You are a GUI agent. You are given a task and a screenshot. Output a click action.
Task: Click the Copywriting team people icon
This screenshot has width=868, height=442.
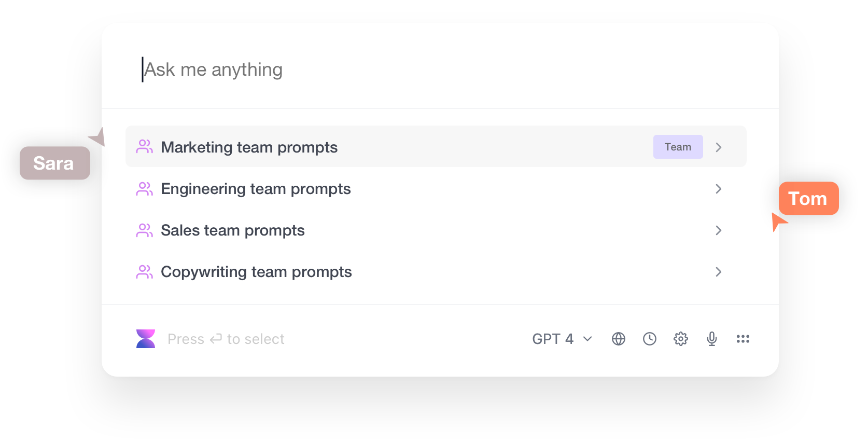click(x=145, y=272)
